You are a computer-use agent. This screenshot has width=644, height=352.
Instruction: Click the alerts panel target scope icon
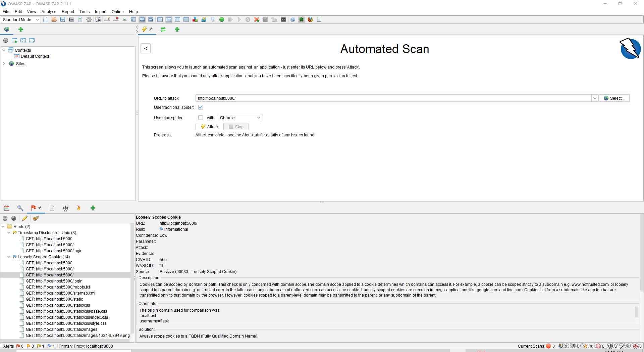[5, 218]
